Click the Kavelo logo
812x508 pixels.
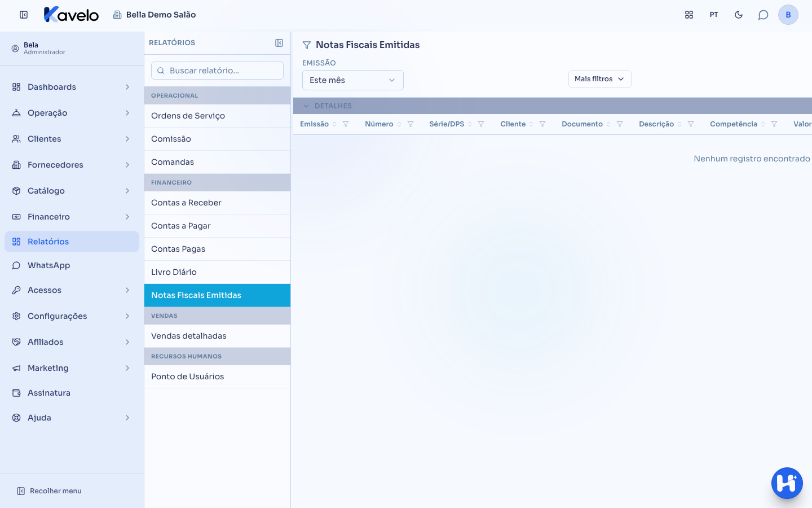[71, 15]
